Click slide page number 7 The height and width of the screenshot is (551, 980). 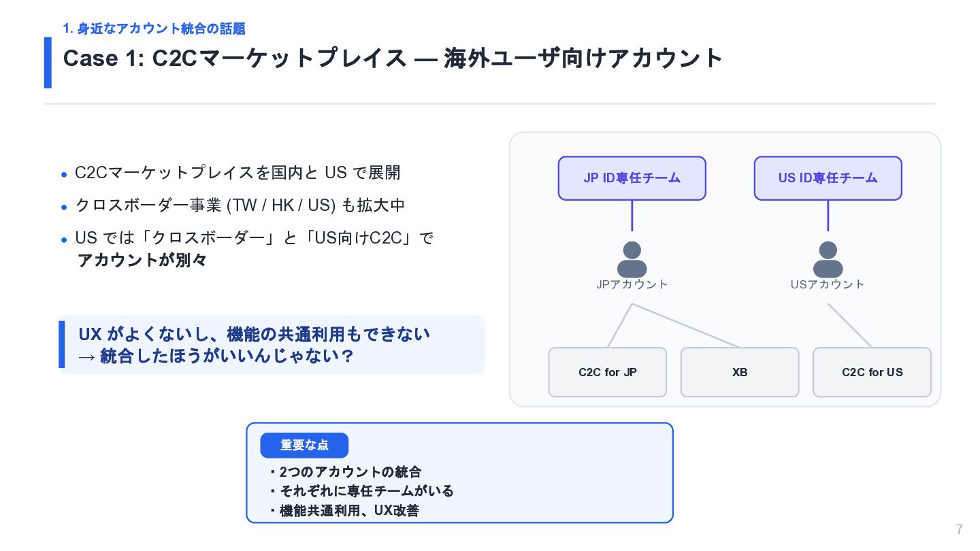pyautogui.click(x=960, y=529)
